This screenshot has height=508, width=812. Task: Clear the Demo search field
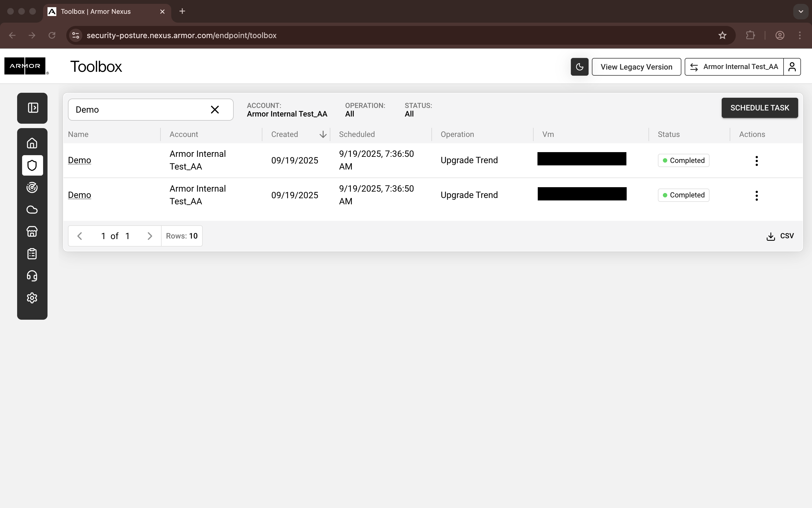click(x=215, y=110)
